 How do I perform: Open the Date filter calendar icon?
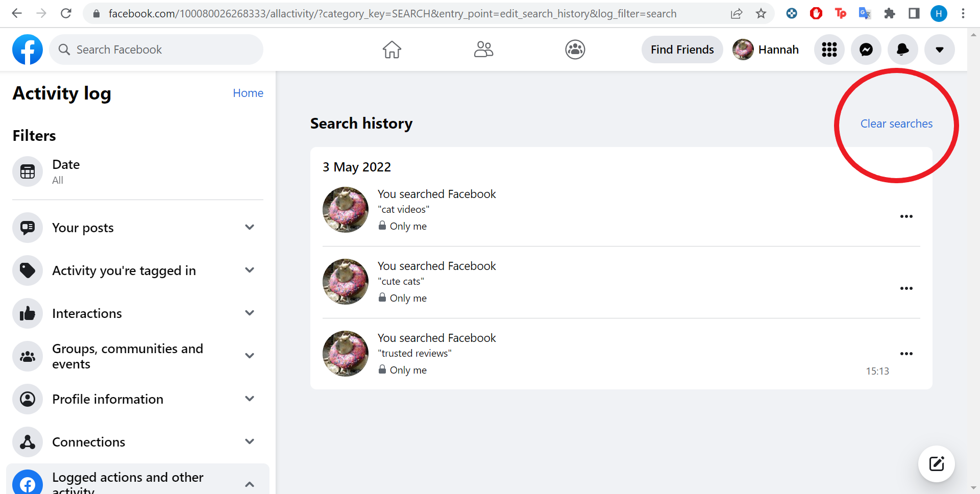28,171
